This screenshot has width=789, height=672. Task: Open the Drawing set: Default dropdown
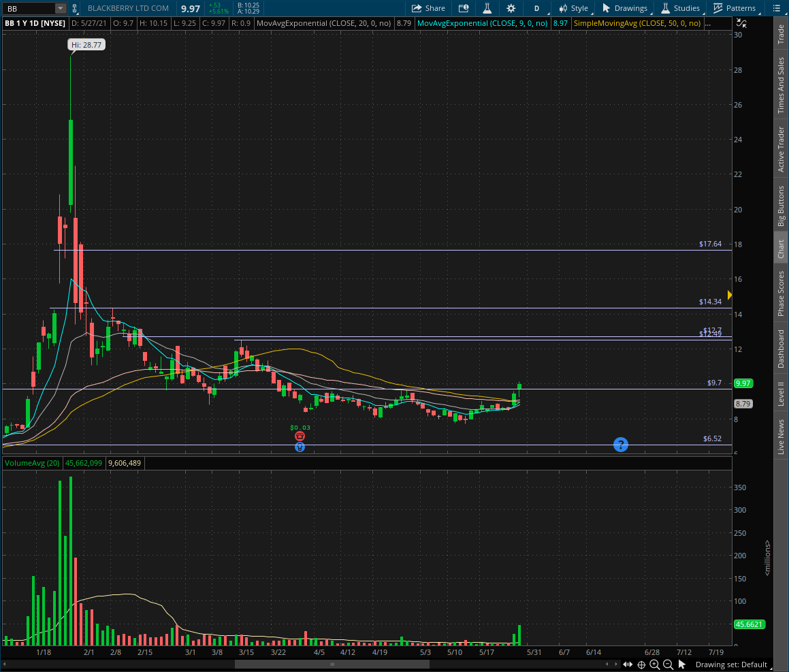click(x=734, y=665)
